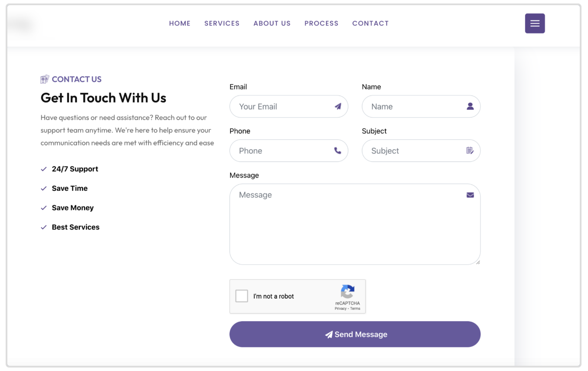Viewport: 588px width, 371px height.
Task: Click the icon beside CONTACT US heading
Action: [45, 79]
